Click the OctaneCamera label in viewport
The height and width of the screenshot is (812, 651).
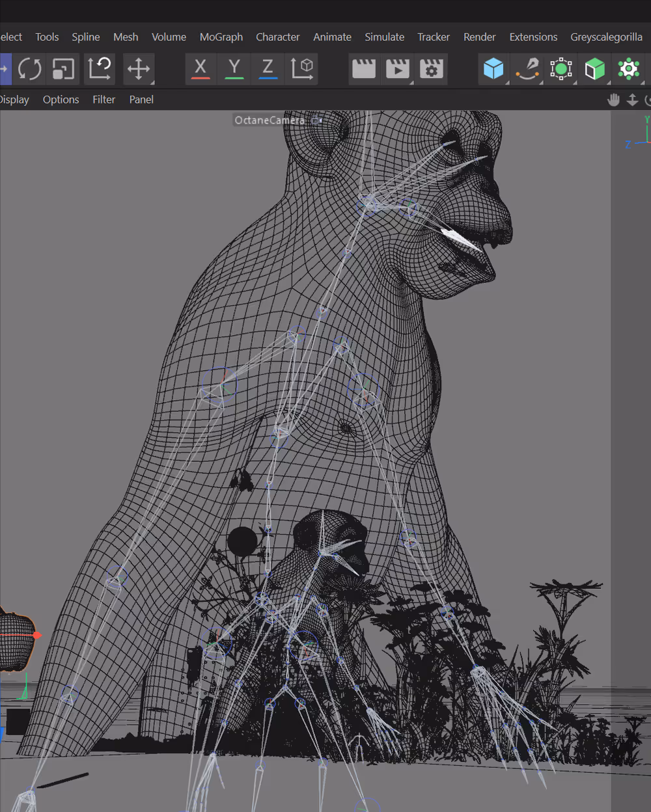[270, 120]
